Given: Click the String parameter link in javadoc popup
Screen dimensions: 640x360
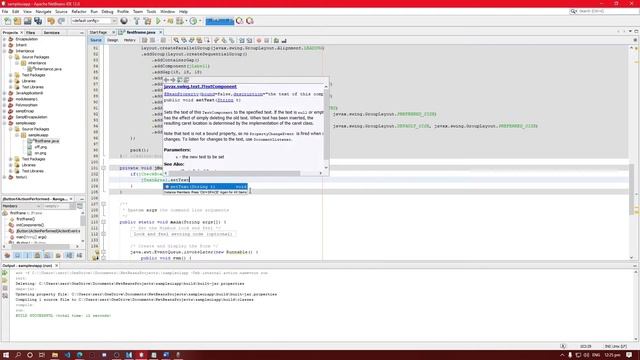Looking at the screenshot, I should 225,100.
